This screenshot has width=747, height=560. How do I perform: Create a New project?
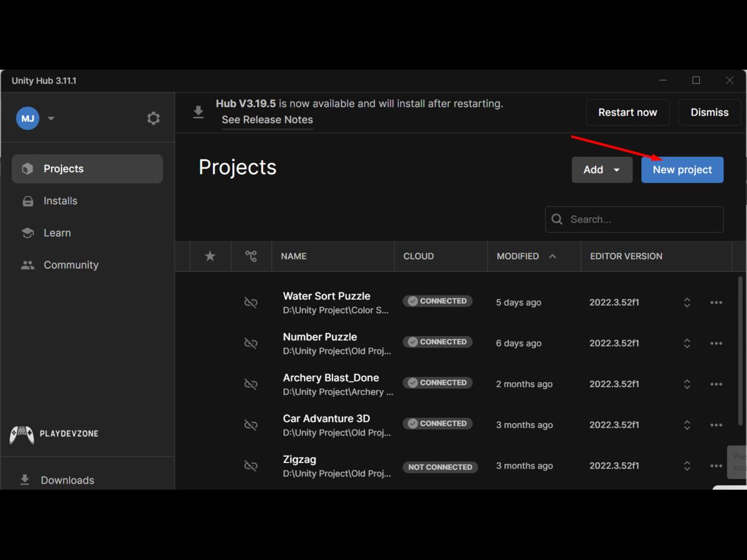click(682, 170)
